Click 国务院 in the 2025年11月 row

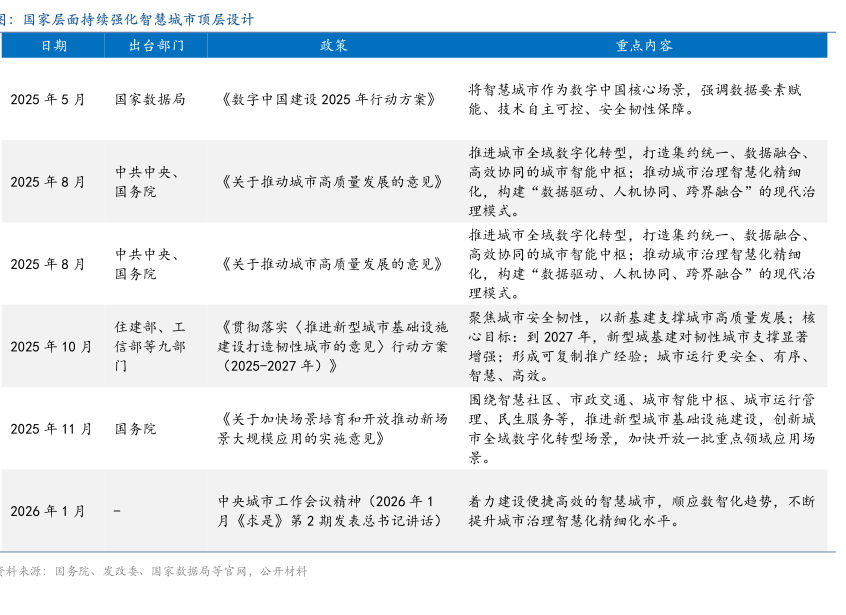tap(136, 428)
